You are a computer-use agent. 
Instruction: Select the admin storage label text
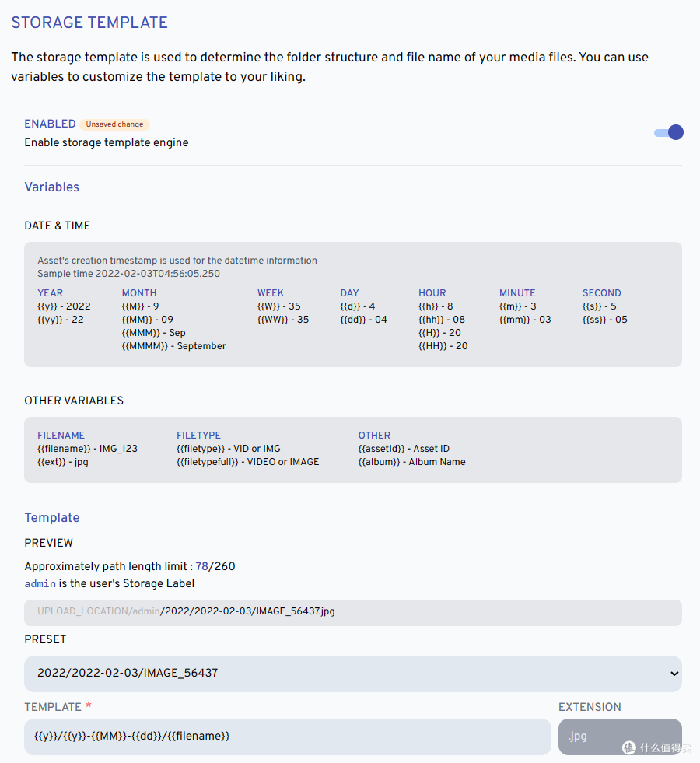point(40,584)
